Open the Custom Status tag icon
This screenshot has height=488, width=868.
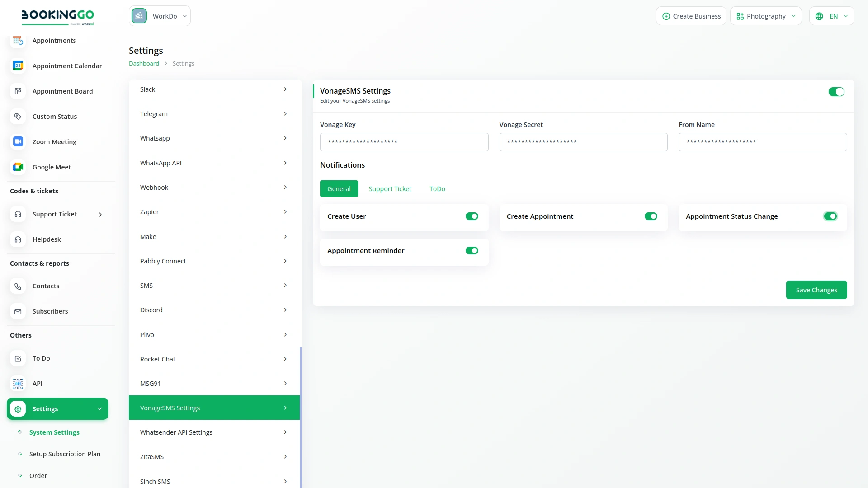point(18,117)
